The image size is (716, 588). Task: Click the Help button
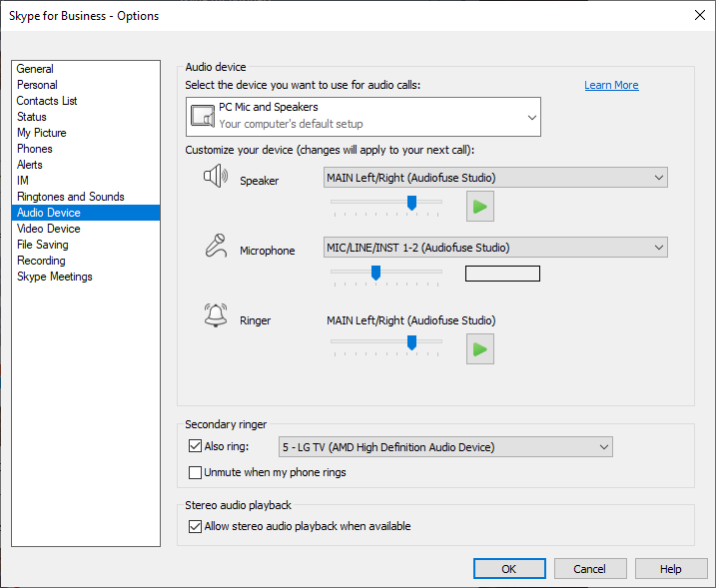671,569
